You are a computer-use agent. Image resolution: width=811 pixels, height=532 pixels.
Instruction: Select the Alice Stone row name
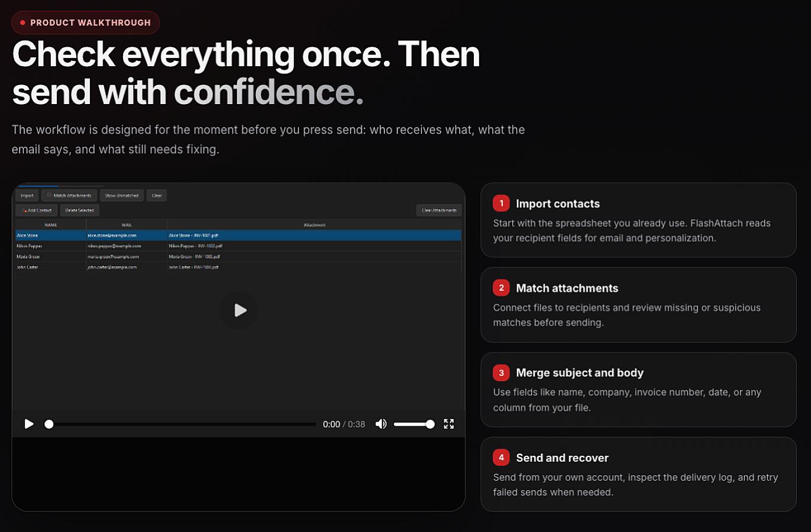[27, 235]
